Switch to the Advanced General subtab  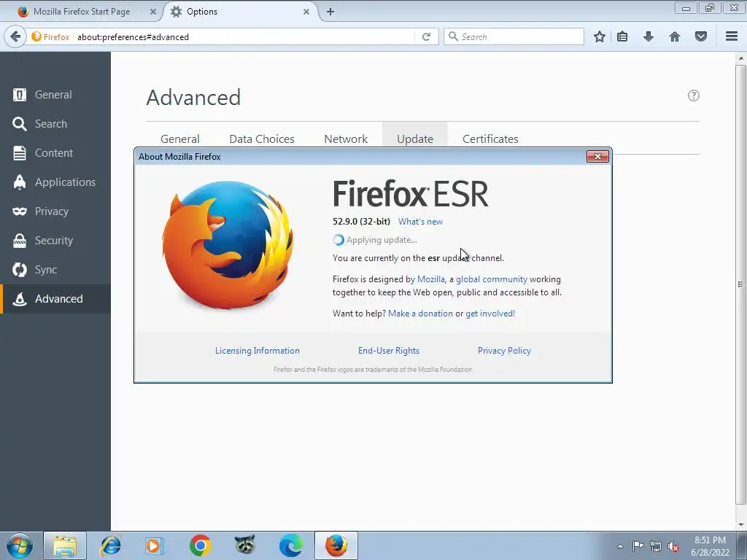pos(180,139)
